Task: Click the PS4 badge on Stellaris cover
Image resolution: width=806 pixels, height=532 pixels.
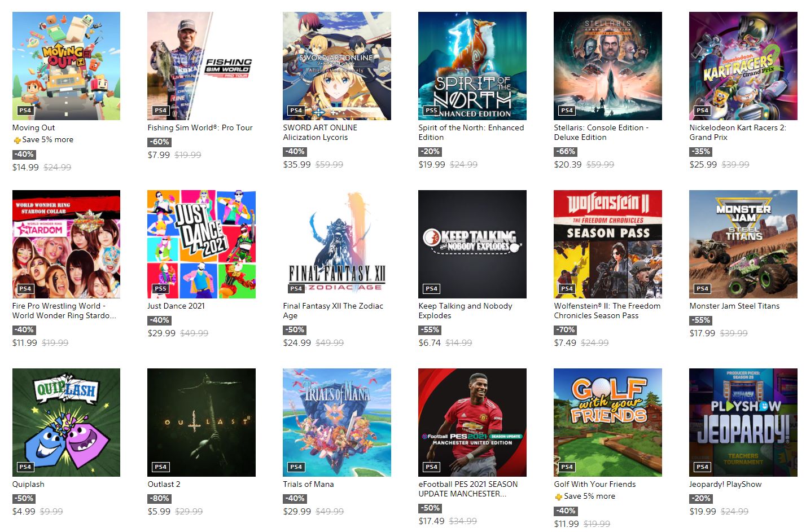Action: coord(567,111)
